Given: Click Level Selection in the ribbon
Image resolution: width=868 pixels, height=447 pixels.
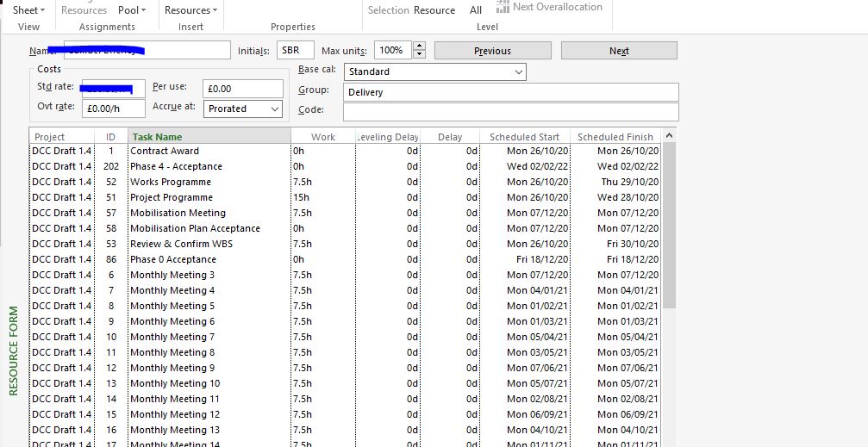Looking at the screenshot, I should (388, 10).
